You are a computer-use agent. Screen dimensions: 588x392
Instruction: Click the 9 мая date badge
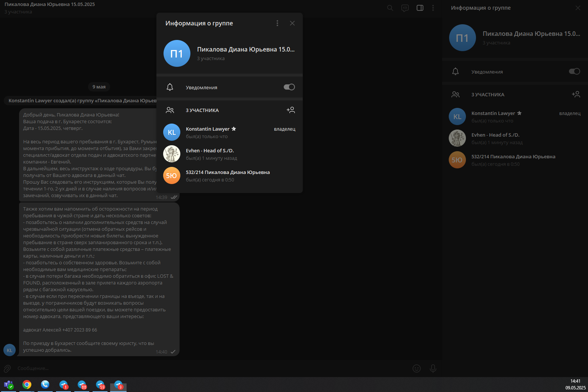tap(99, 87)
